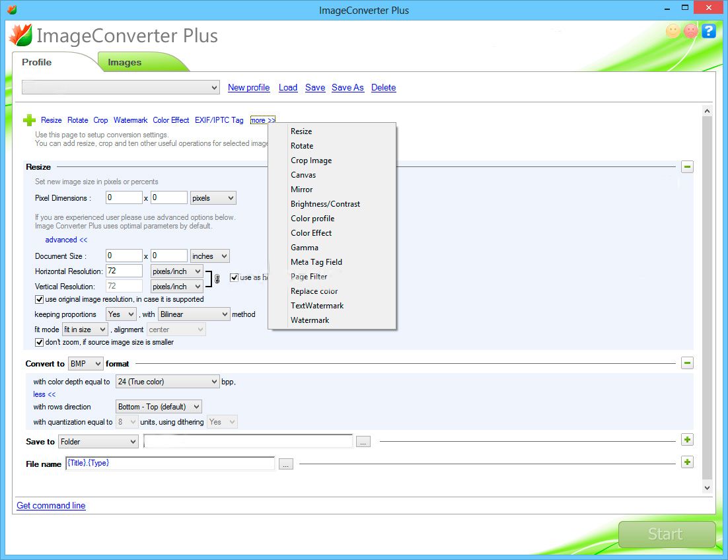
Task: Switch to the Images tab
Action: [x=124, y=61]
